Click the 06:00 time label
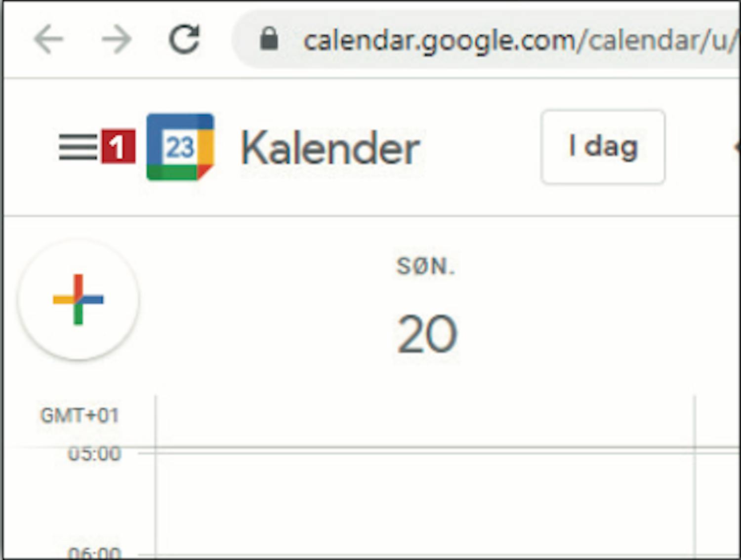The image size is (741, 560). click(94, 553)
